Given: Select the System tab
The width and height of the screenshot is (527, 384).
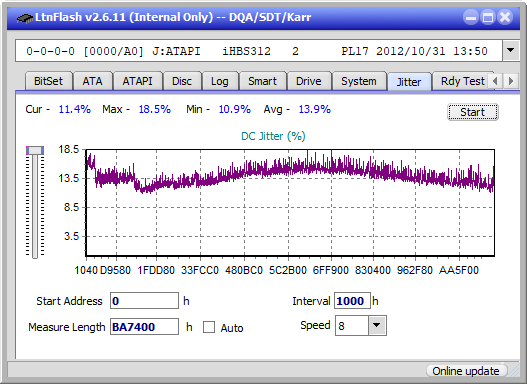Looking at the screenshot, I should (x=359, y=81).
